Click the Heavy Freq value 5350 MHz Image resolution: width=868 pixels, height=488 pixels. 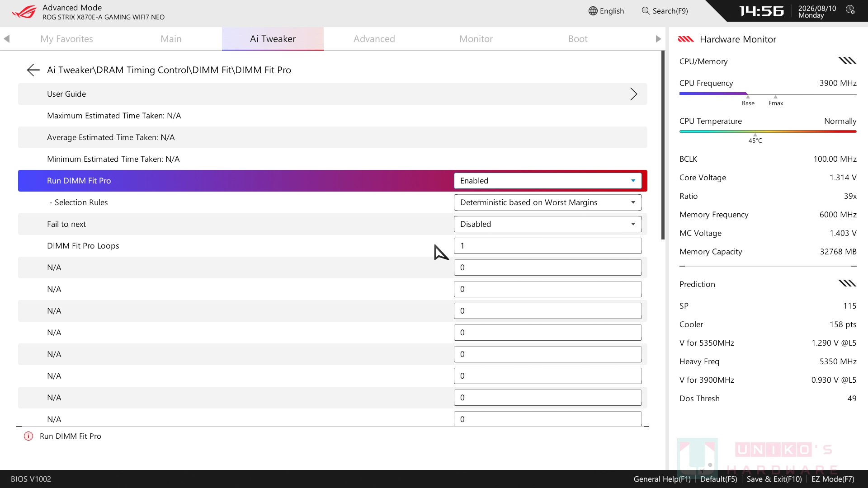click(838, 361)
